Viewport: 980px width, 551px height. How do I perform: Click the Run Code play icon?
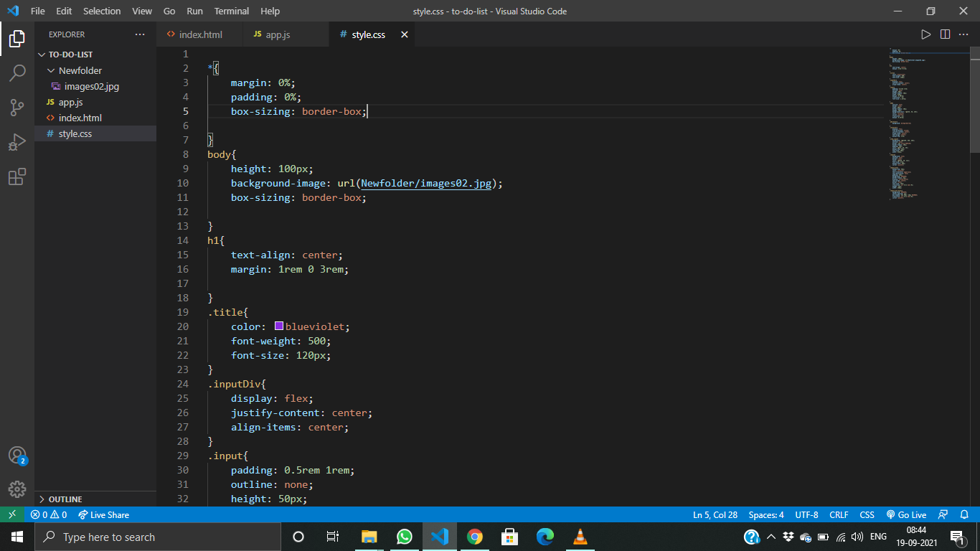[x=926, y=34]
